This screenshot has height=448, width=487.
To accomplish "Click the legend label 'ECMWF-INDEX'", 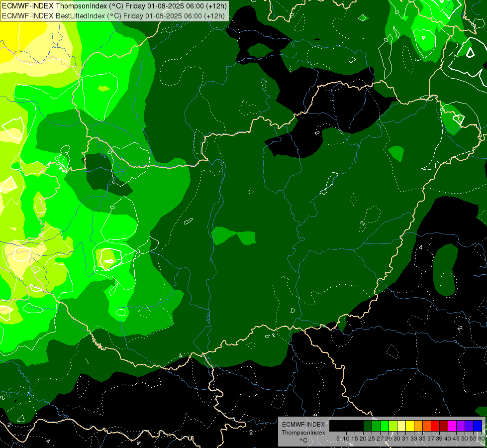I will click(303, 425).
